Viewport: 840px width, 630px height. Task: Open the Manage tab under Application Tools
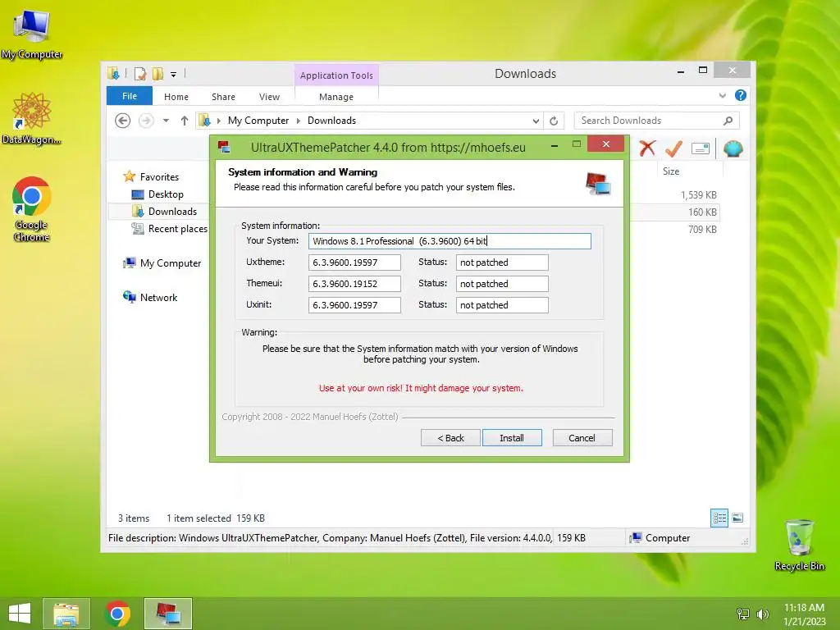tap(336, 97)
